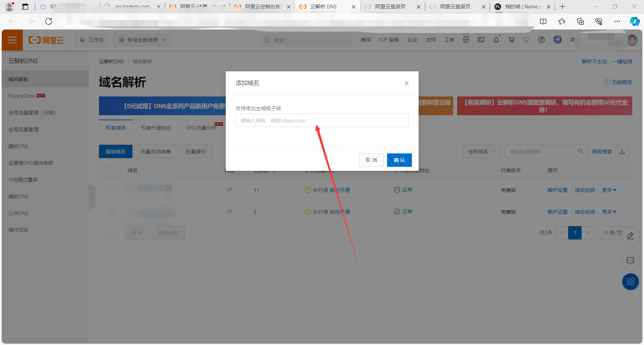Screen dimensions: 644x345
Task: Open the notifications bell
Action: (496, 40)
